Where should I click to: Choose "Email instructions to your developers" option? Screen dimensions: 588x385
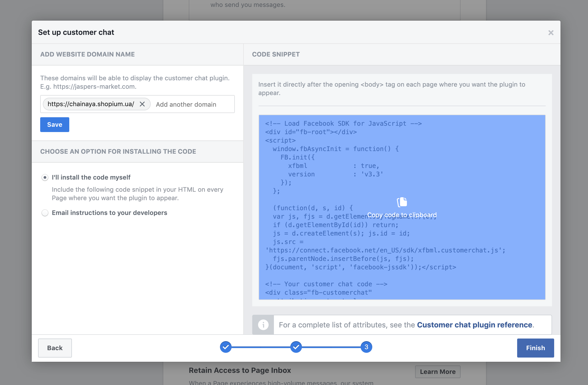pyautogui.click(x=45, y=213)
